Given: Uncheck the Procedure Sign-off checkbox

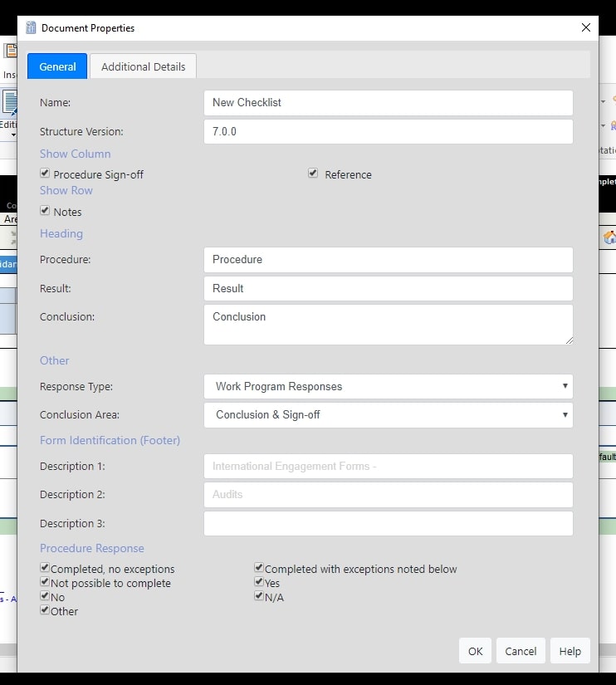Looking at the screenshot, I should tap(45, 174).
